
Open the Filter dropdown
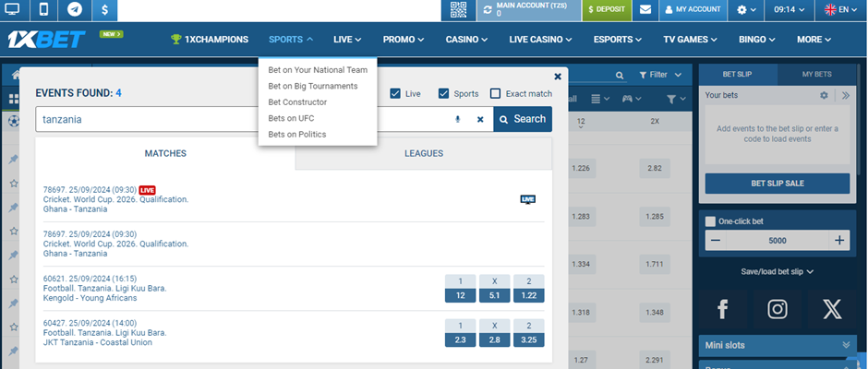click(660, 75)
